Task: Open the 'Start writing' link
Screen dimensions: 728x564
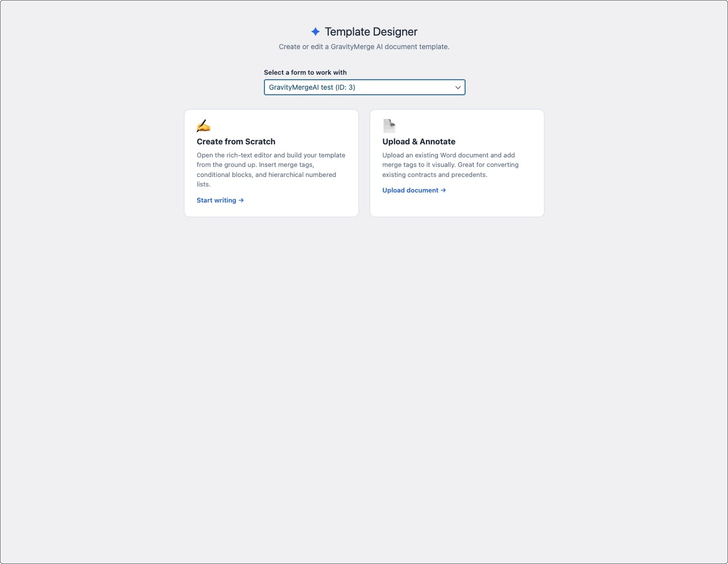Action: (216, 200)
